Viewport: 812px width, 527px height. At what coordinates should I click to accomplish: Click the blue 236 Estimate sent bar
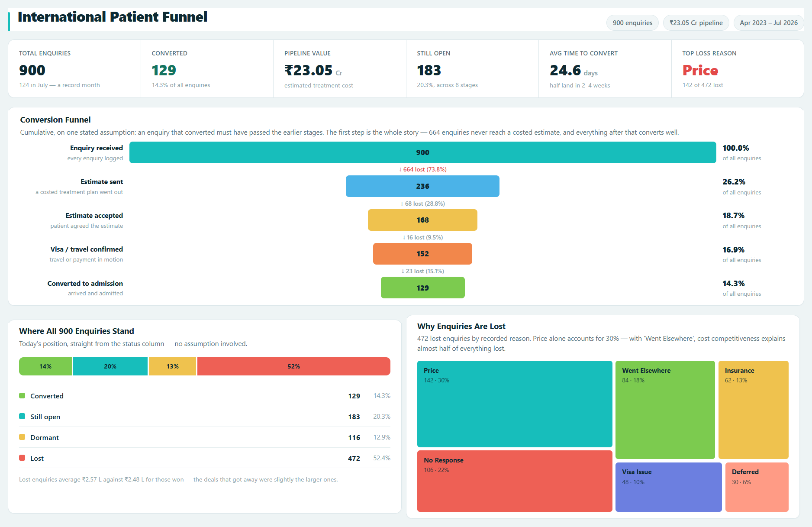[422, 186]
